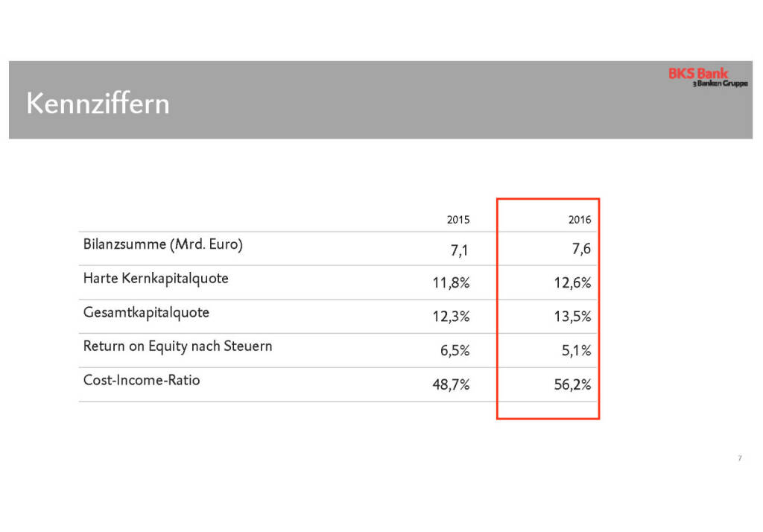Screen dimensions: 763x532
Task: Select the Cost-Income-Ratio row label
Action: (x=142, y=380)
